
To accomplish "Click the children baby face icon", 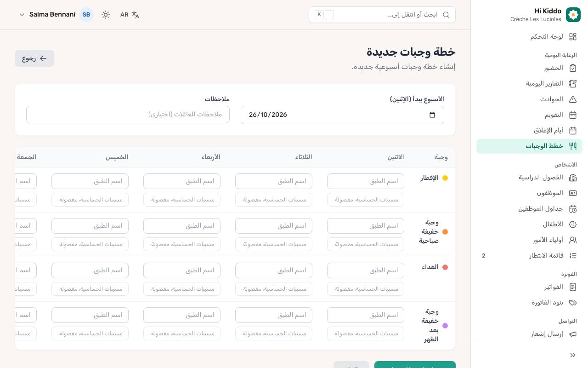I will 573,224.
